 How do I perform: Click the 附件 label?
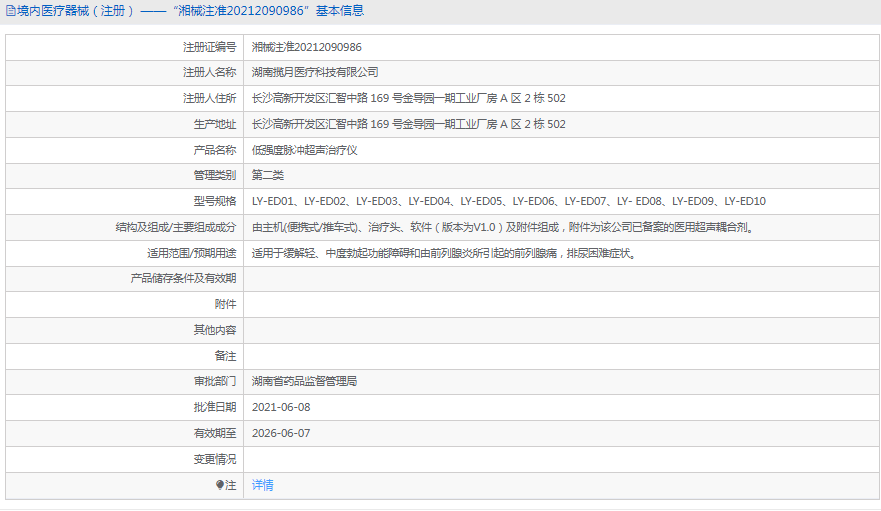click(225, 304)
